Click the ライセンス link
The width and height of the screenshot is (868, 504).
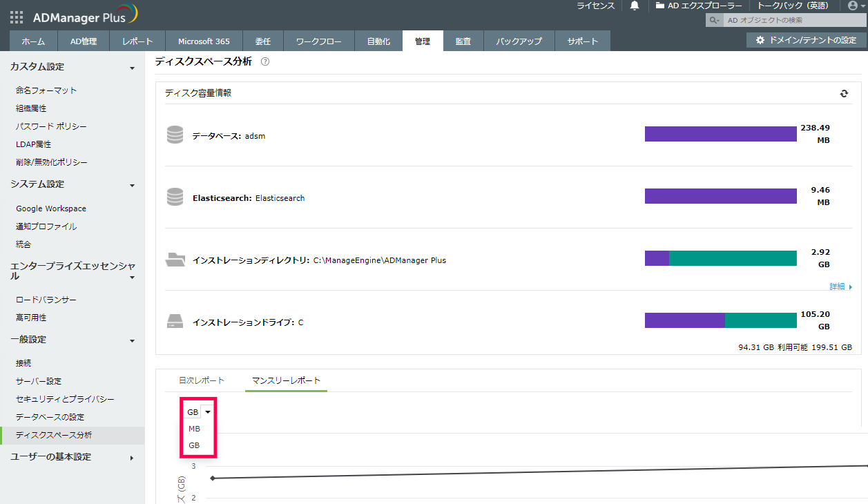pos(596,6)
